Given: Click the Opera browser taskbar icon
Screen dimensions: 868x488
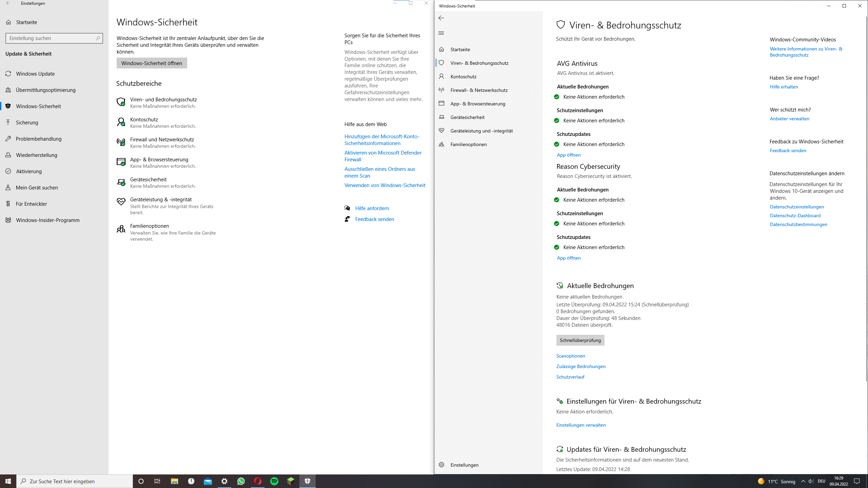Looking at the screenshot, I should 258,481.
